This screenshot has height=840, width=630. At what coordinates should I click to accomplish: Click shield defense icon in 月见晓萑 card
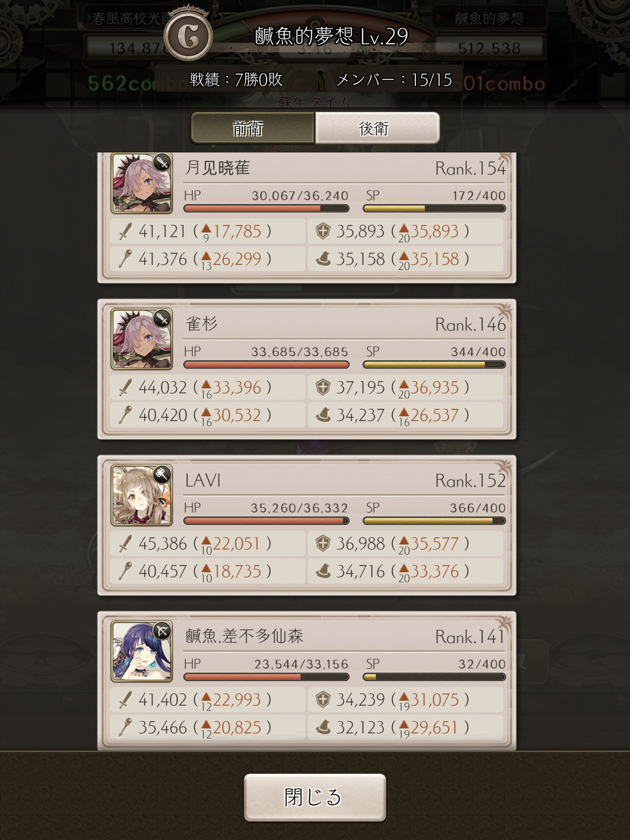pos(323,231)
